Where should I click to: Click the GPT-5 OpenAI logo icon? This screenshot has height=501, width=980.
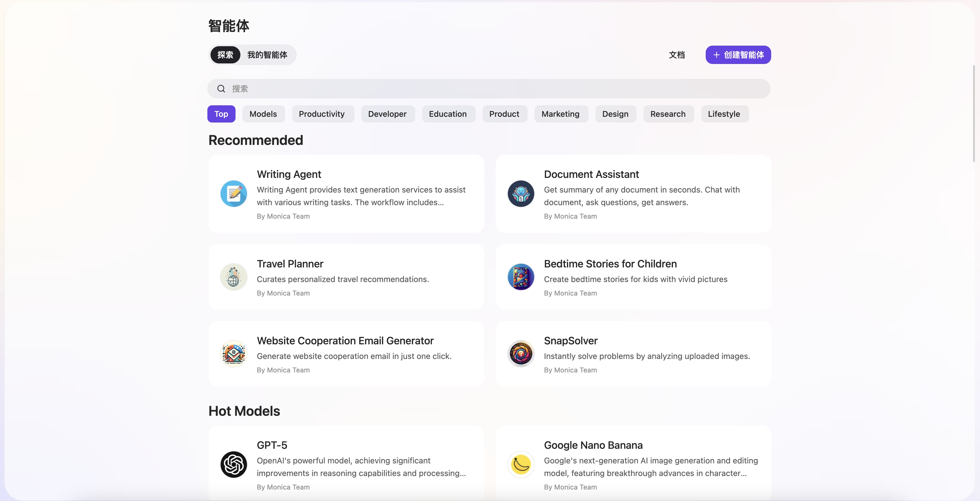(234, 465)
